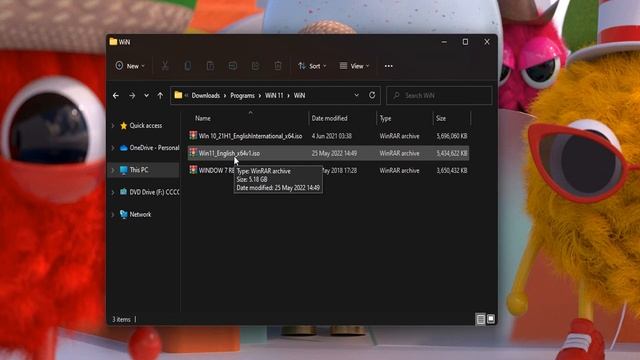This screenshot has height=360, width=640.
Task: Click date 4 Jun 2021 03:38
Action: tap(331, 136)
